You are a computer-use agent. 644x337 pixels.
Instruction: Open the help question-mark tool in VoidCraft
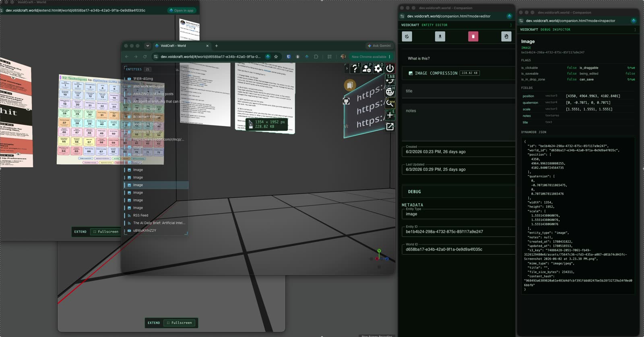[x=355, y=69]
